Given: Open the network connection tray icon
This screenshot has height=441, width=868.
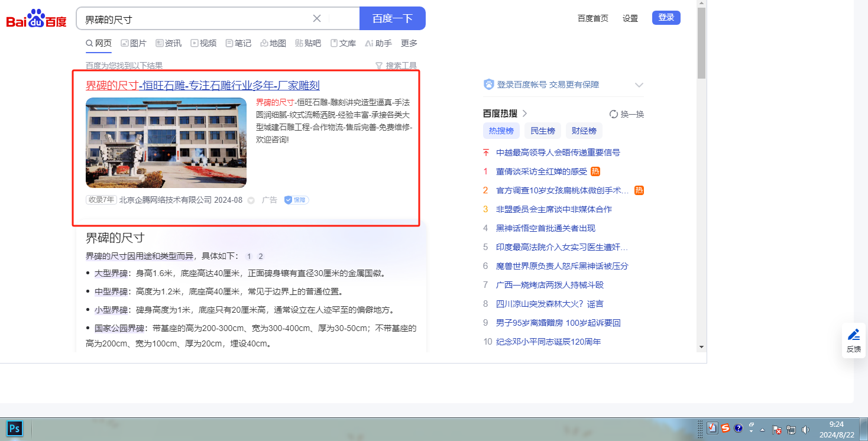Looking at the screenshot, I should tap(791, 430).
